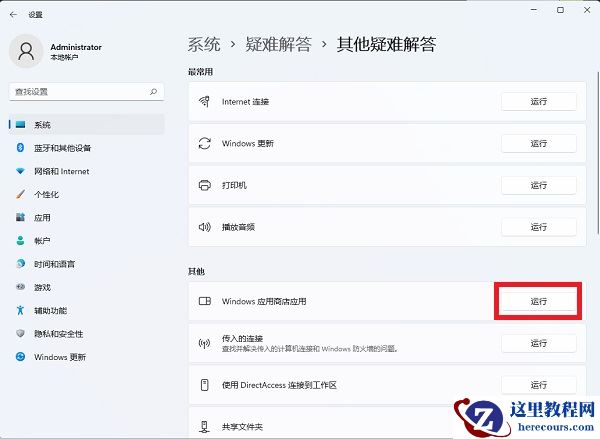Click the 传入的连接 antenna icon
The height and width of the screenshot is (439, 600).
[x=204, y=343]
